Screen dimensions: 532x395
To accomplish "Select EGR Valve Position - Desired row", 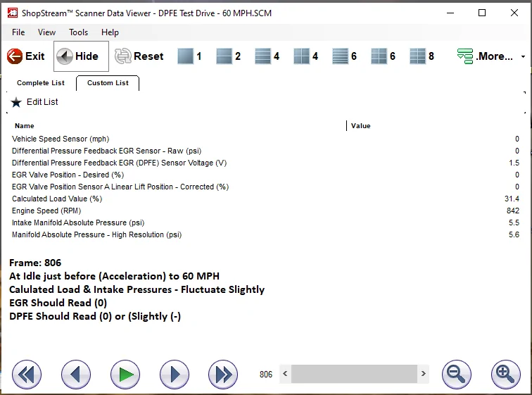I will 265,175.
